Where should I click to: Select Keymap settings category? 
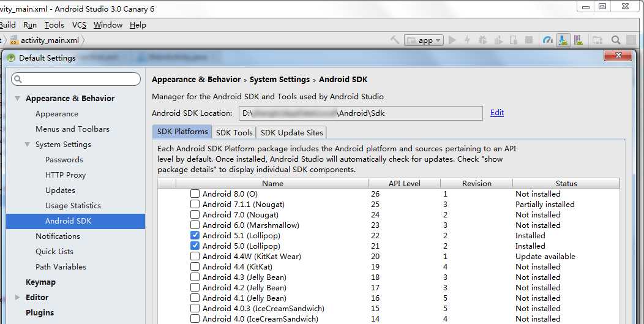tap(40, 282)
